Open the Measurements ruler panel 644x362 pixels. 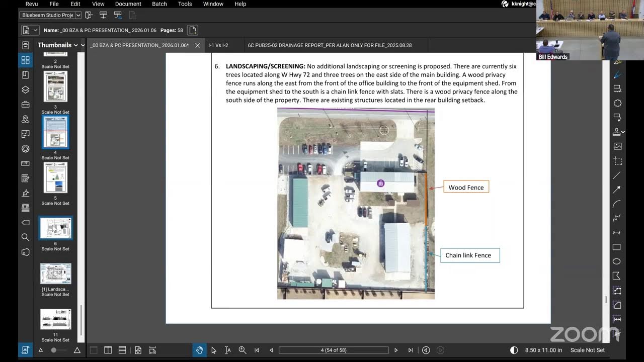click(25, 163)
